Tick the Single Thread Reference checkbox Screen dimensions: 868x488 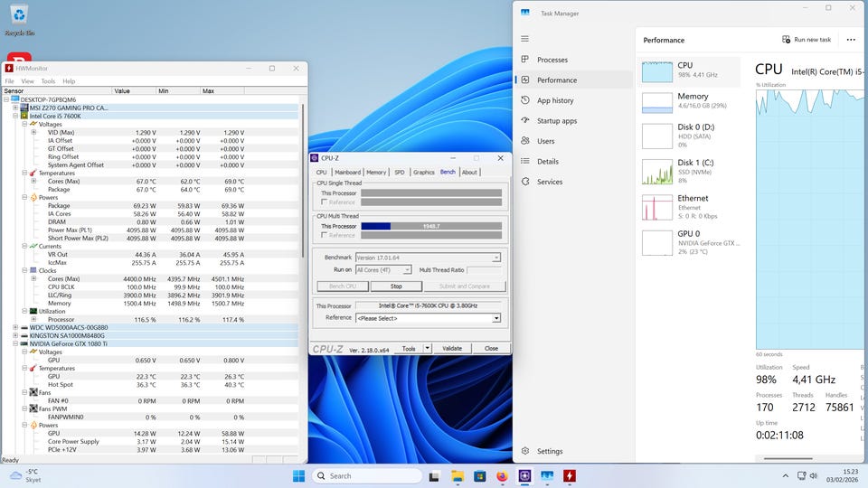tap(325, 202)
